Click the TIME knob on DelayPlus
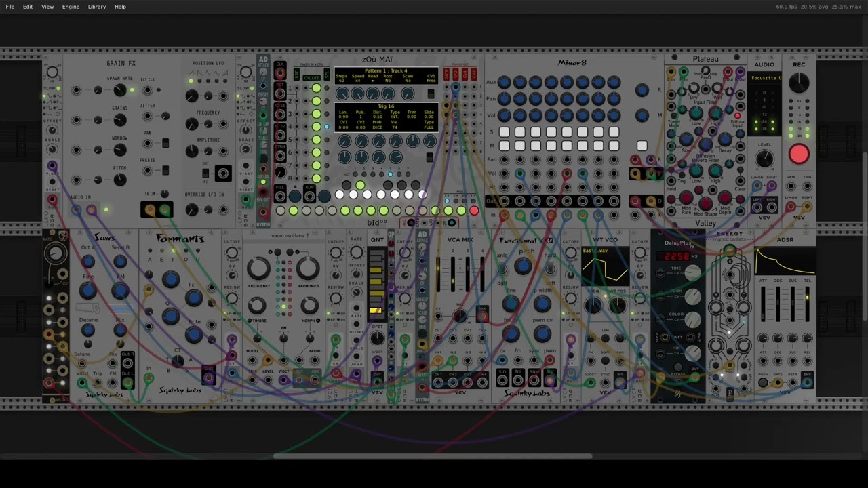 point(692,272)
